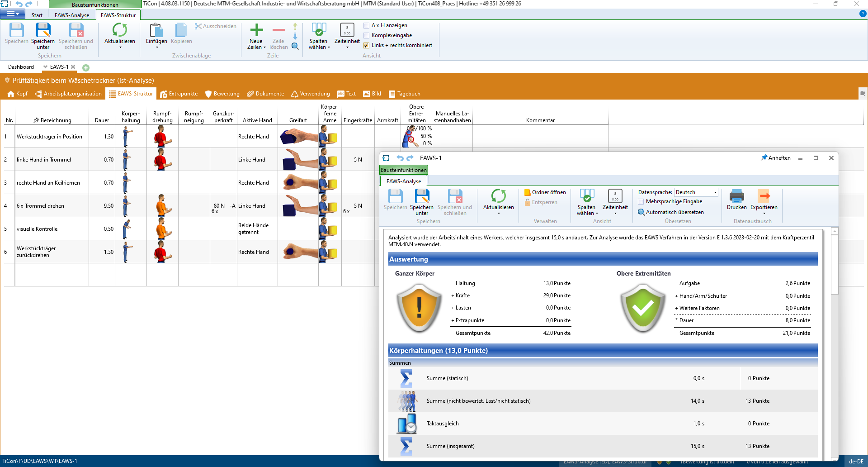Select the visuelle Kontrolle row cell

(37, 229)
